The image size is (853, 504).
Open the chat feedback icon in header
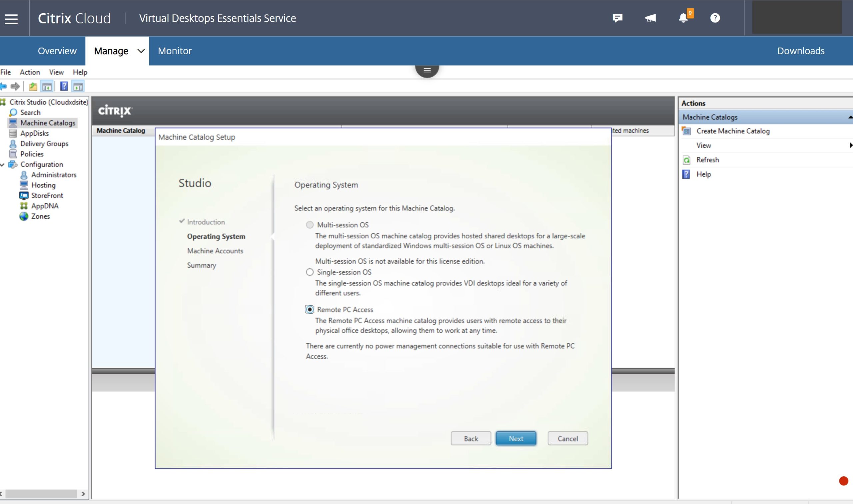point(617,18)
